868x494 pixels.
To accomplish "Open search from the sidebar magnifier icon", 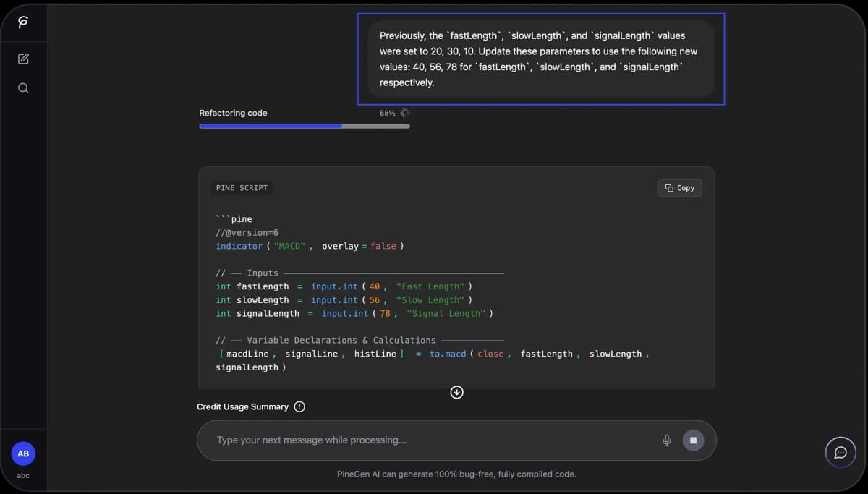I will pos(23,88).
